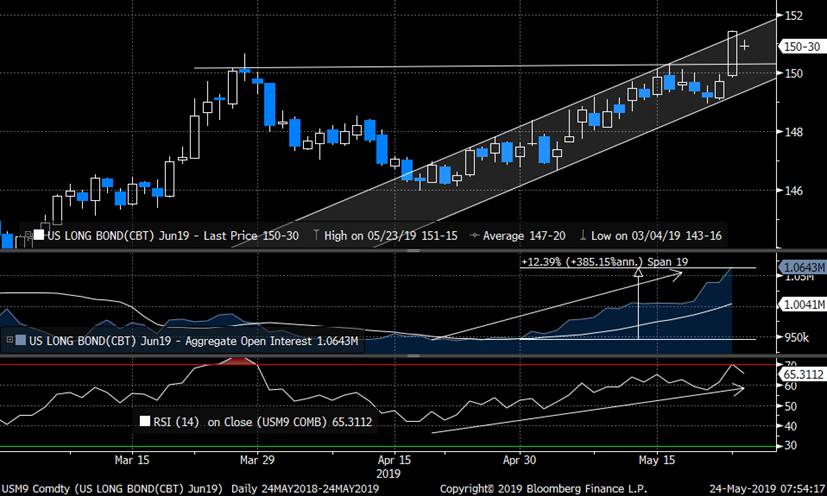Click the '30' RSI axis label
Viewport: 827px width, 496px height.
click(790, 445)
